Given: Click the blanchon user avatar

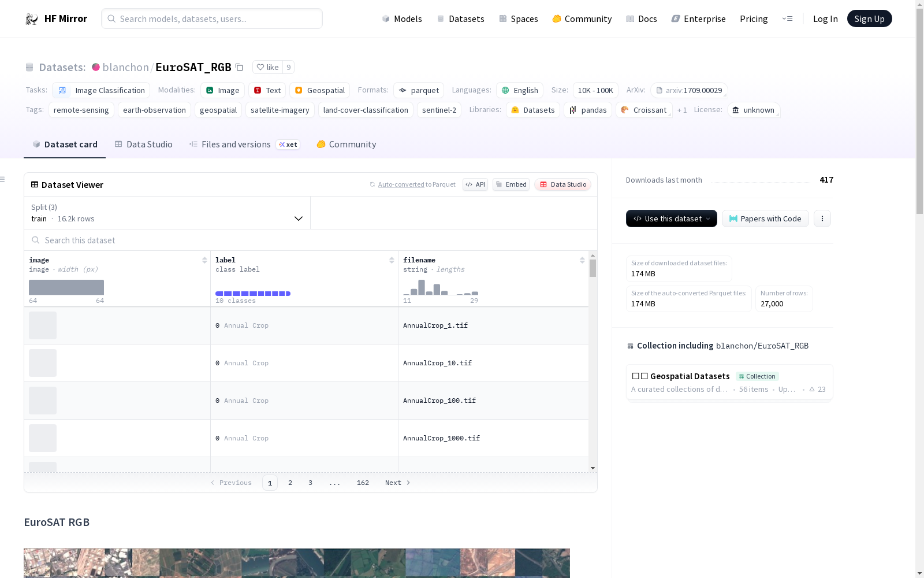Looking at the screenshot, I should (x=96, y=67).
